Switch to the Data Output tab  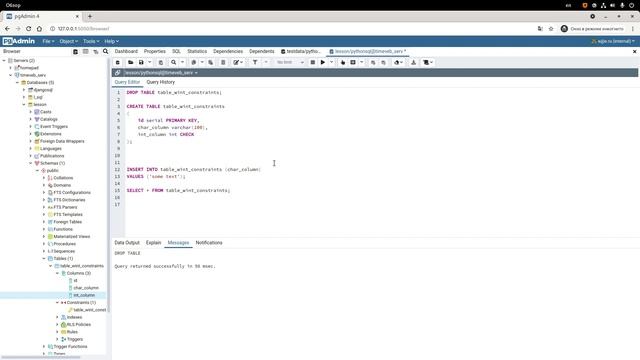127,242
